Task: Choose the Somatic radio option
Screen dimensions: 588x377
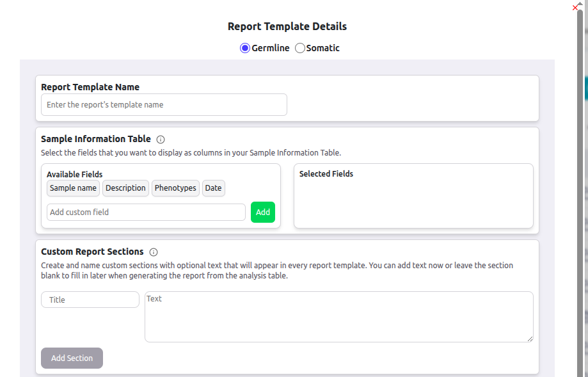Action: click(x=299, y=48)
